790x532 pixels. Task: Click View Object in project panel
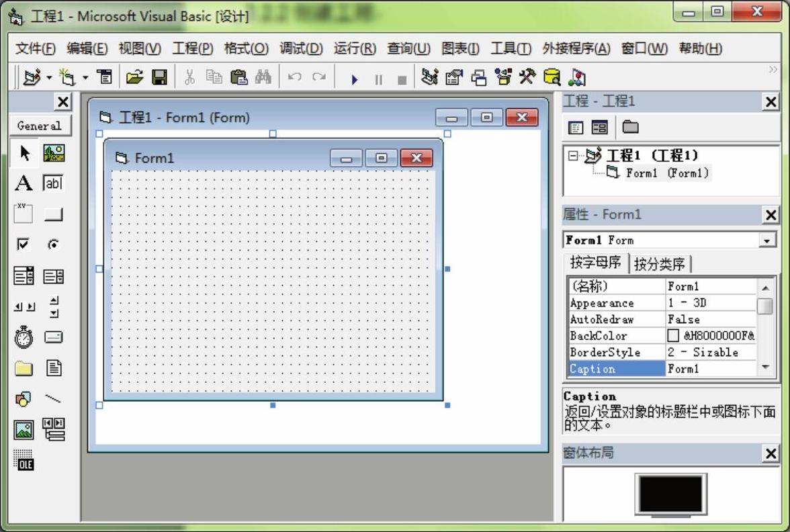point(599,128)
